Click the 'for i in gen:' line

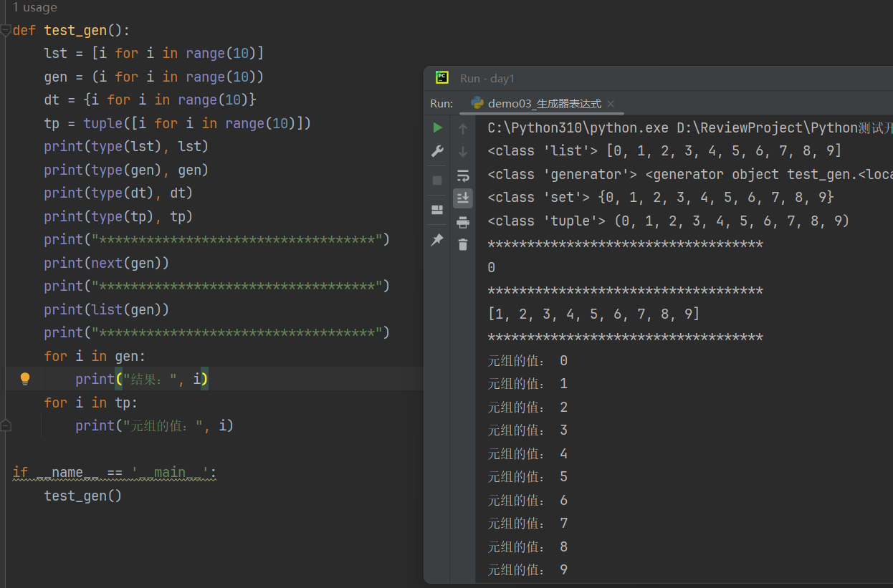pyautogui.click(x=95, y=357)
